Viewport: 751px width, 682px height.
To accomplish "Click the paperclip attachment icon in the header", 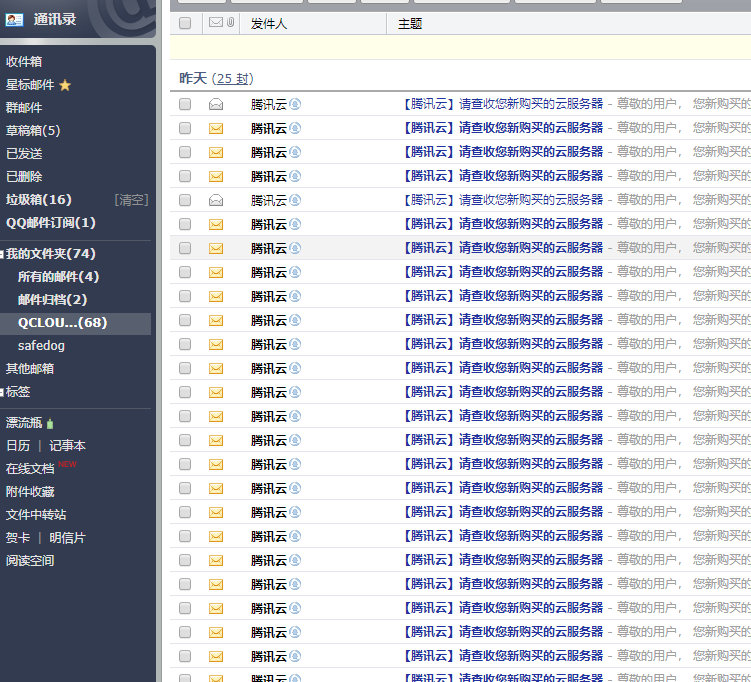I will coord(231,23).
